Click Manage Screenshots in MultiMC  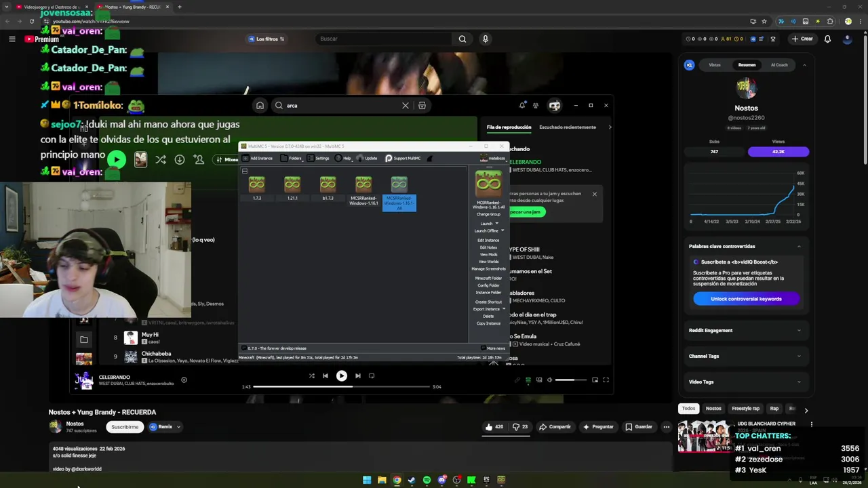click(488, 269)
